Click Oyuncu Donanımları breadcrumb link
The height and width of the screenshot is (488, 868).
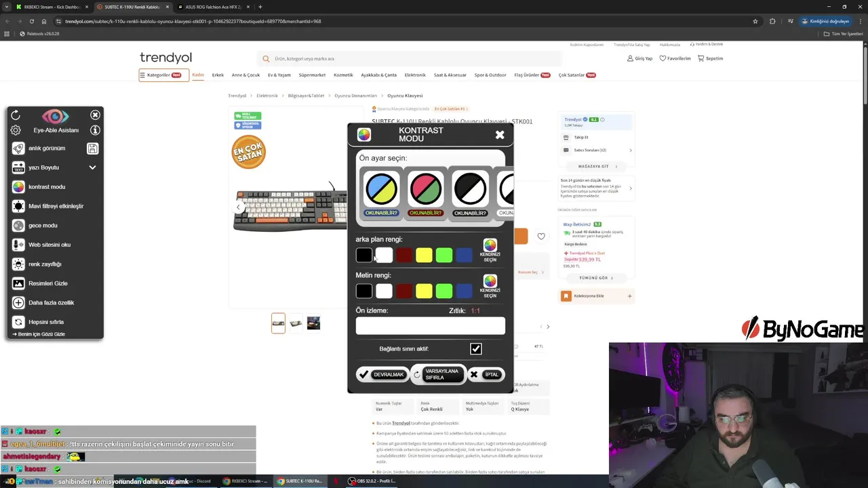pyautogui.click(x=355, y=96)
